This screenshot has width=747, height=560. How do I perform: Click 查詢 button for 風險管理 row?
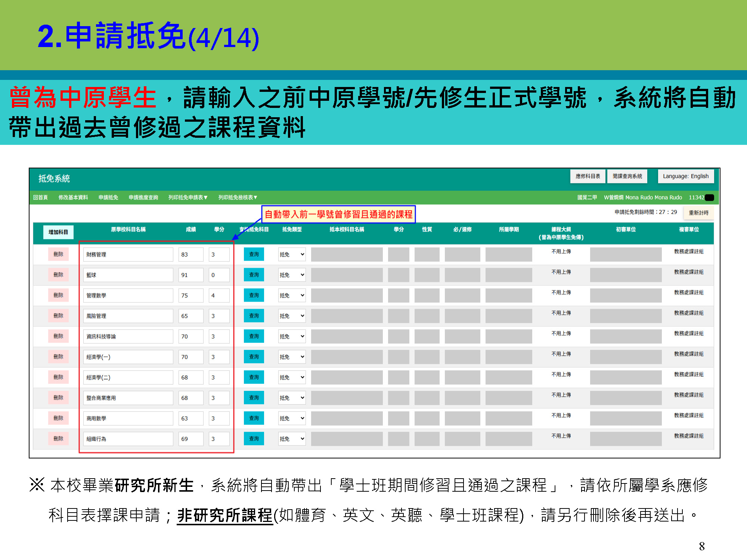coord(254,316)
